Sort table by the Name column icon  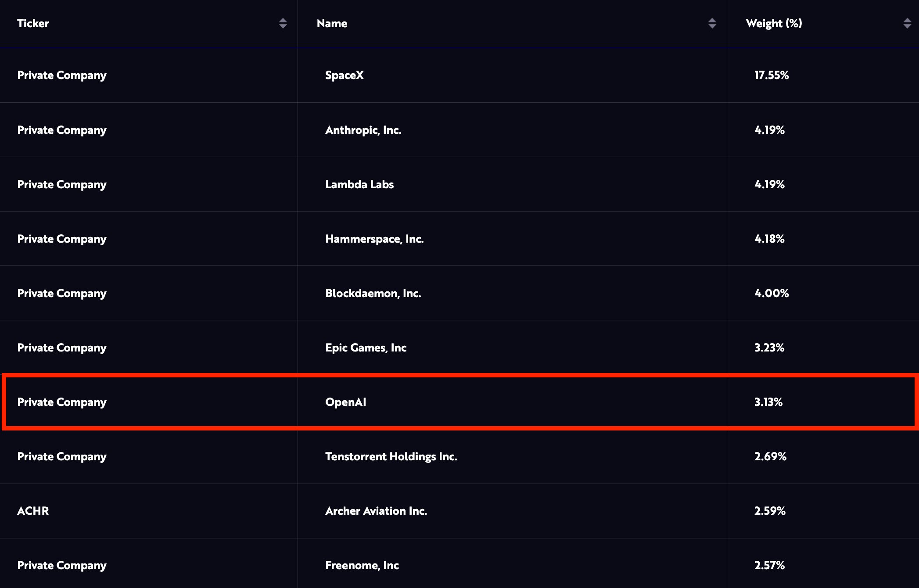[712, 23]
